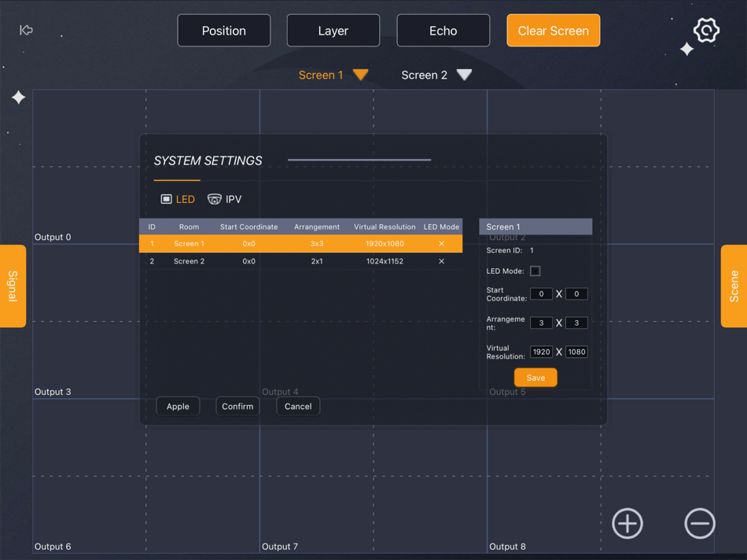747x560 pixels.
Task: Click the LED monitor icon
Action: pos(166,199)
